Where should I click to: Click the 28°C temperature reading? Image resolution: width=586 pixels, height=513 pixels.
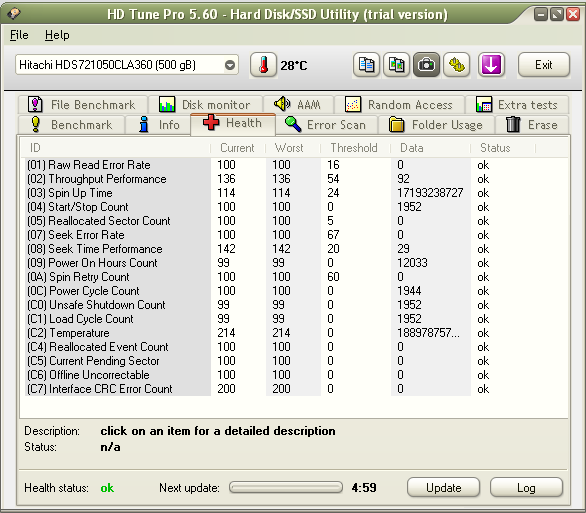[294, 66]
